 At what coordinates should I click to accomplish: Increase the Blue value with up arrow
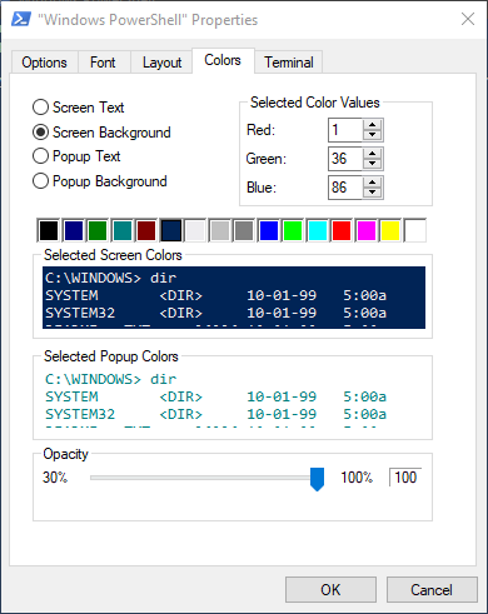372,182
